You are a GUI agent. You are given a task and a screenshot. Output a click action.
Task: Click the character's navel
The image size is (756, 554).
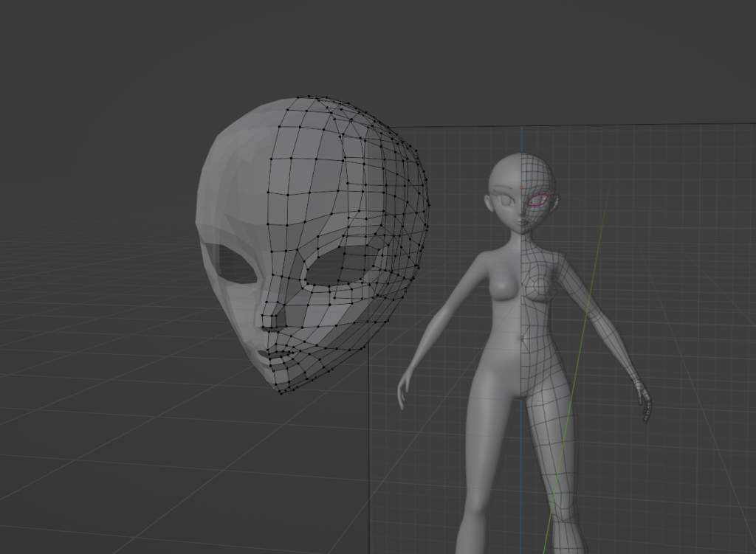pos(521,339)
